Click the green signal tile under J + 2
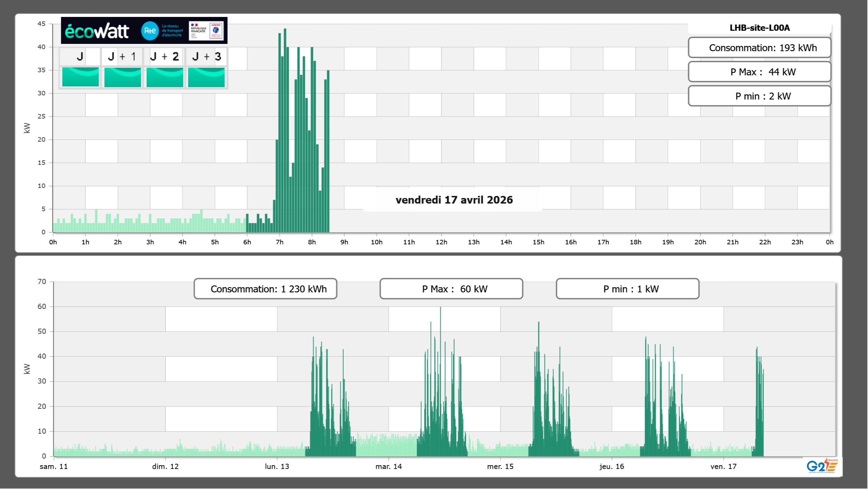The image size is (868, 489). pos(165,77)
